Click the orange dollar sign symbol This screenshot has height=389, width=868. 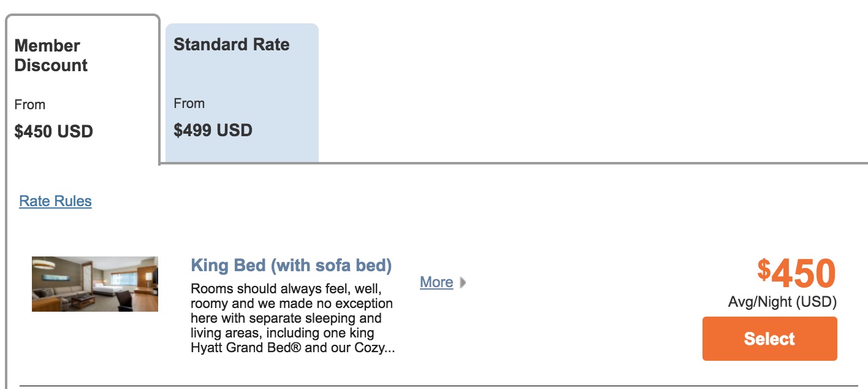pyautogui.click(x=764, y=269)
